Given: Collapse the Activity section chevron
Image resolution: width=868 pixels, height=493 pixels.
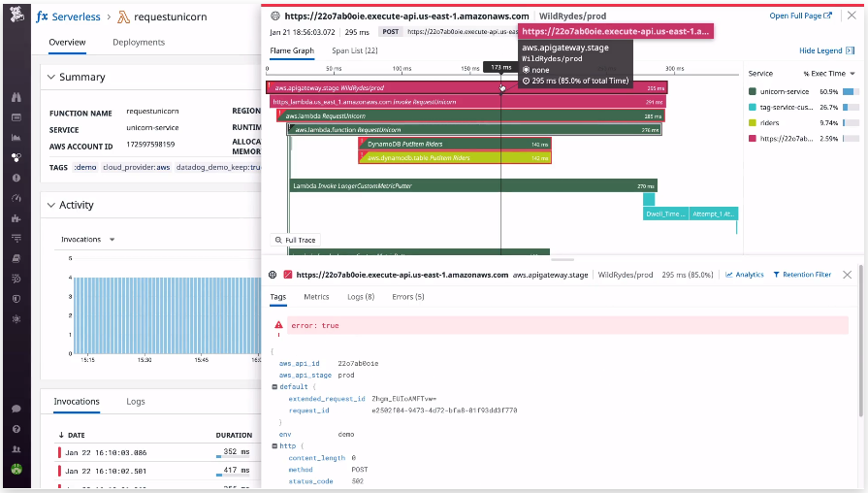Looking at the screenshot, I should (51, 205).
